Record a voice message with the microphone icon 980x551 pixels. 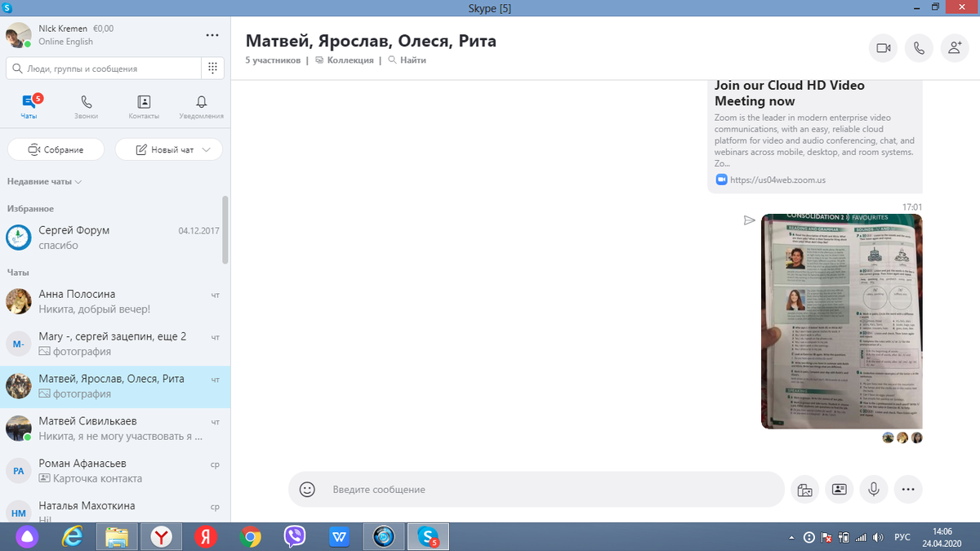[873, 489]
